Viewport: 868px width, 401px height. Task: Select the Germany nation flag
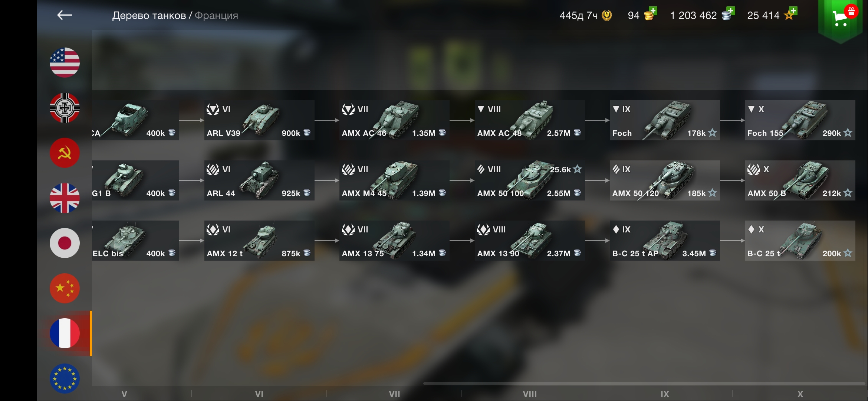tap(65, 108)
